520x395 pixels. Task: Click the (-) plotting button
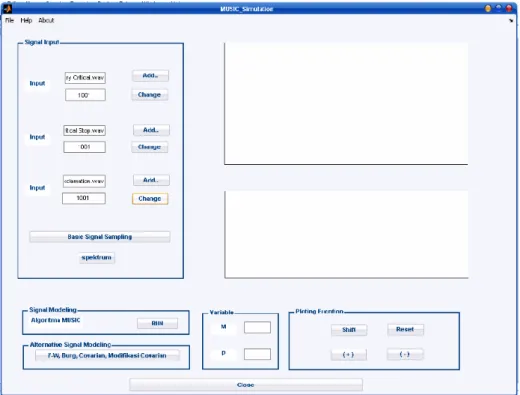[x=405, y=354]
